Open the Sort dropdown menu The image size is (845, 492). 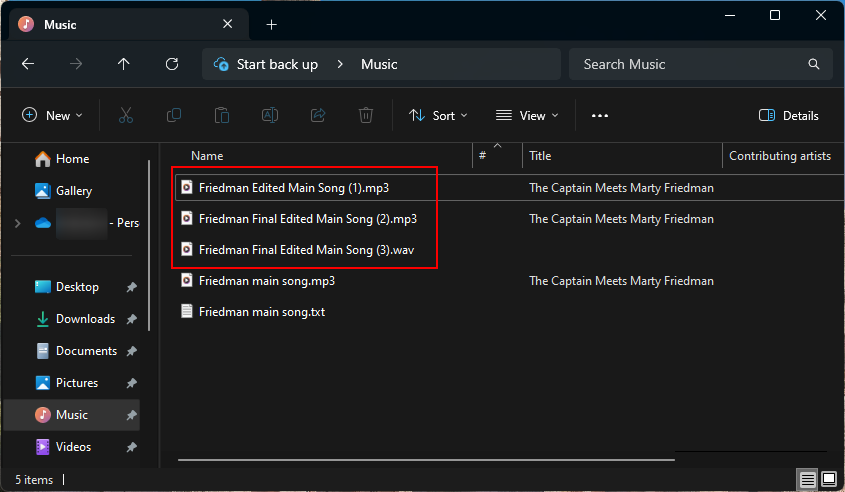coord(438,116)
